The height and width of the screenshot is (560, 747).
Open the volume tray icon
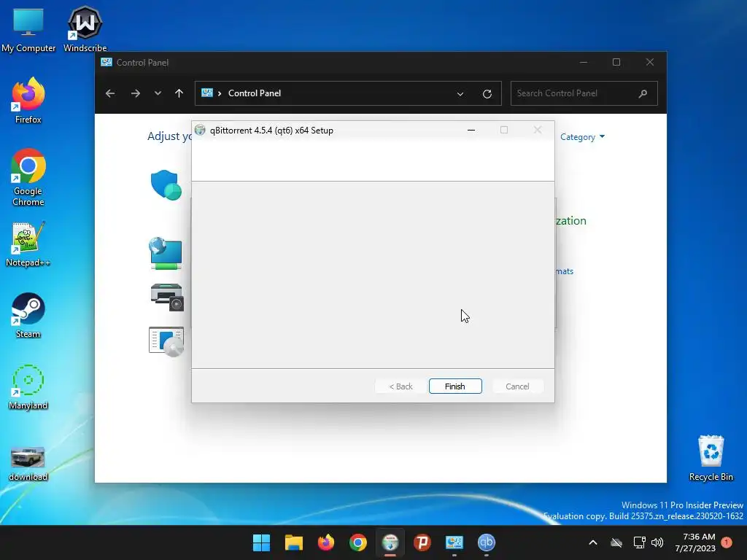pos(657,542)
